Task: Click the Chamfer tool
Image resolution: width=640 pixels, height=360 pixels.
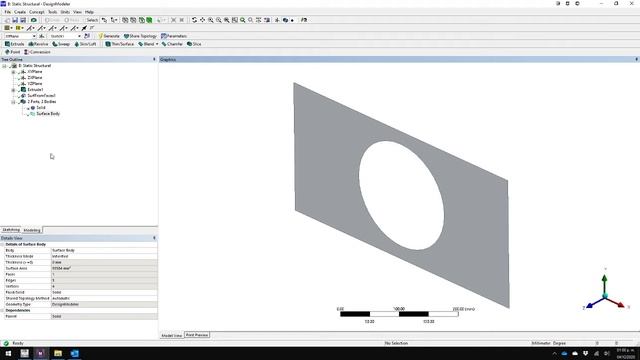Action: [172, 44]
